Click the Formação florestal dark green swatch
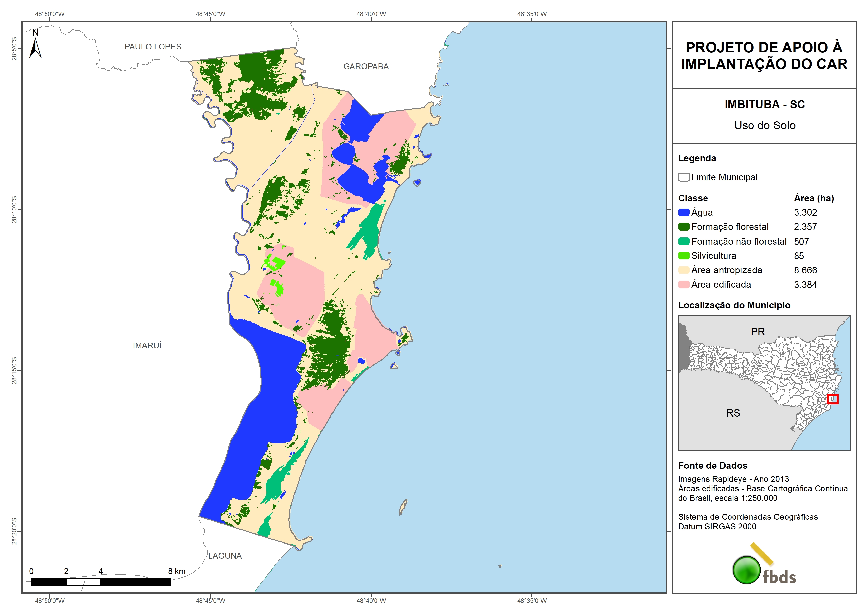The height and width of the screenshot is (614, 868). (683, 227)
